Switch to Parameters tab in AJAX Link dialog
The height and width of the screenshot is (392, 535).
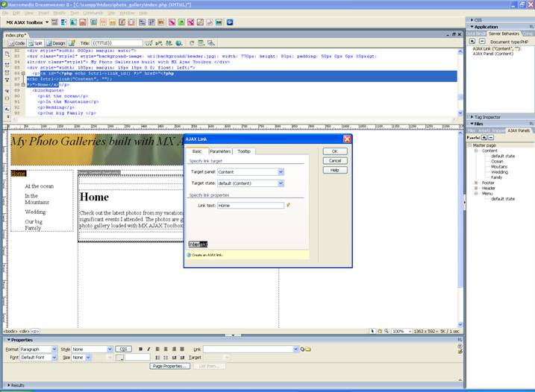(220, 151)
